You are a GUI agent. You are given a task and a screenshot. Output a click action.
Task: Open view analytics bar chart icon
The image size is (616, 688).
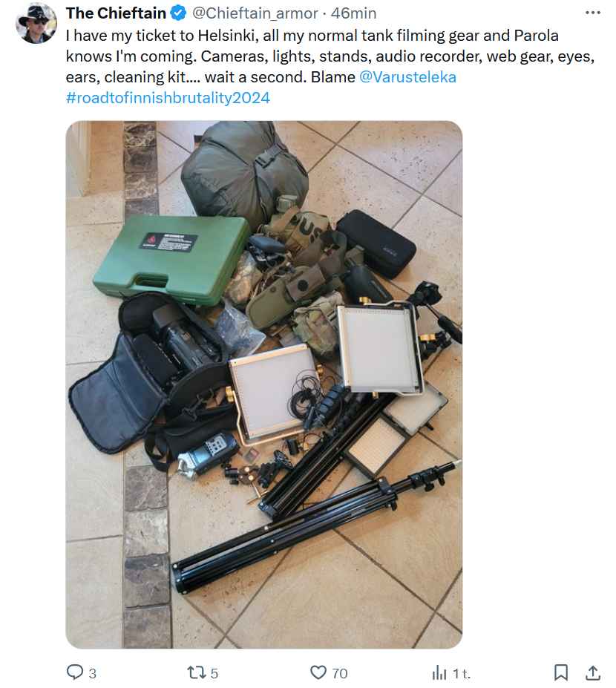click(439, 672)
